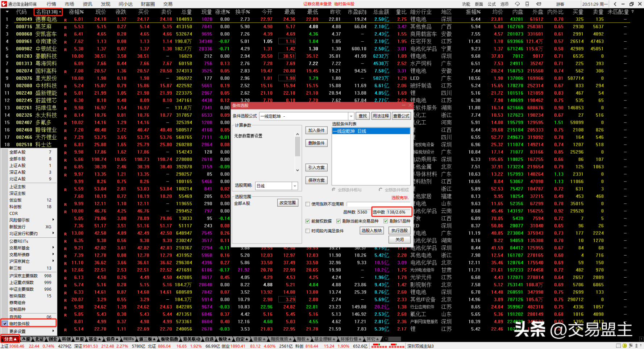Click the 查看公式 button

pos(401,116)
